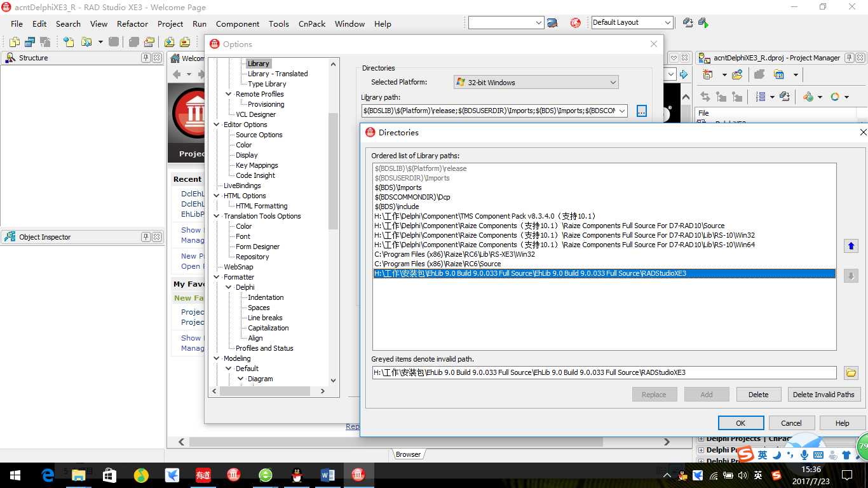Select Code Insight in options tree
The height and width of the screenshot is (488, 868).
pos(255,175)
